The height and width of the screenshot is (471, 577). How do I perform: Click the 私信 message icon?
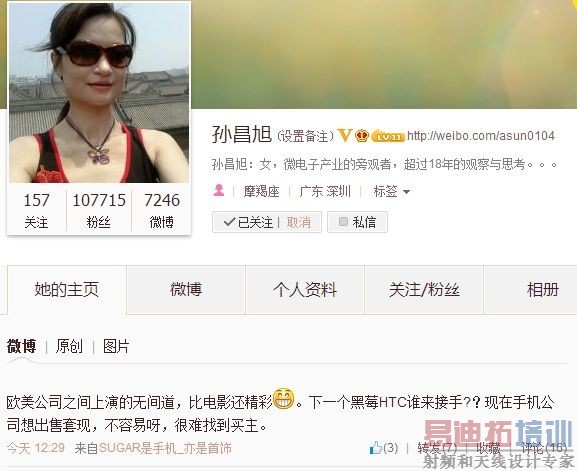pos(343,222)
